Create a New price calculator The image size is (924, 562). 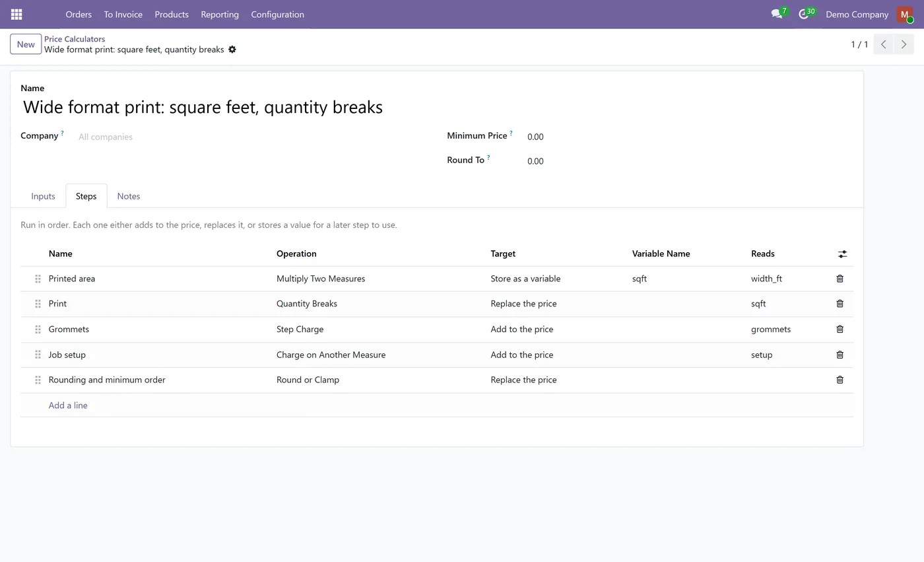pyautogui.click(x=26, y=44)
